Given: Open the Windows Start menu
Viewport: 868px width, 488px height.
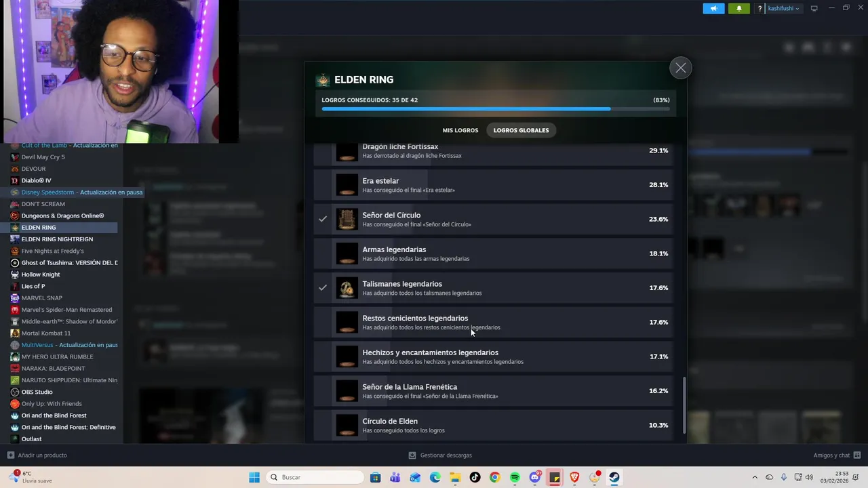Looking at the screenshot, I should (x=254, y=477).
